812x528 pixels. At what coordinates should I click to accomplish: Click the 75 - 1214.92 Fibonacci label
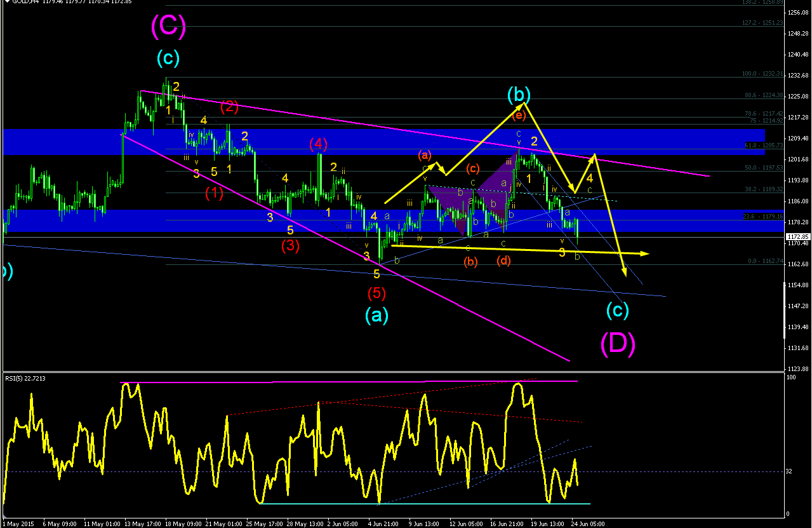click(766, 120)
